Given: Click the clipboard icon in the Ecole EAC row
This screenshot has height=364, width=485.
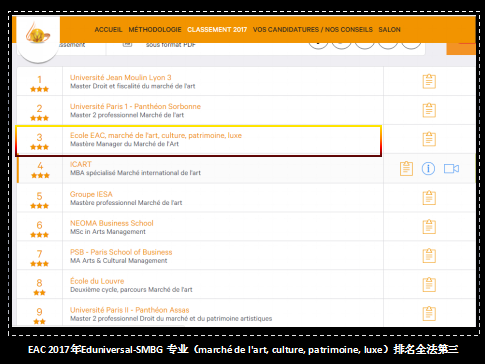Looking at the screenshot, I should tap(429, 139).
